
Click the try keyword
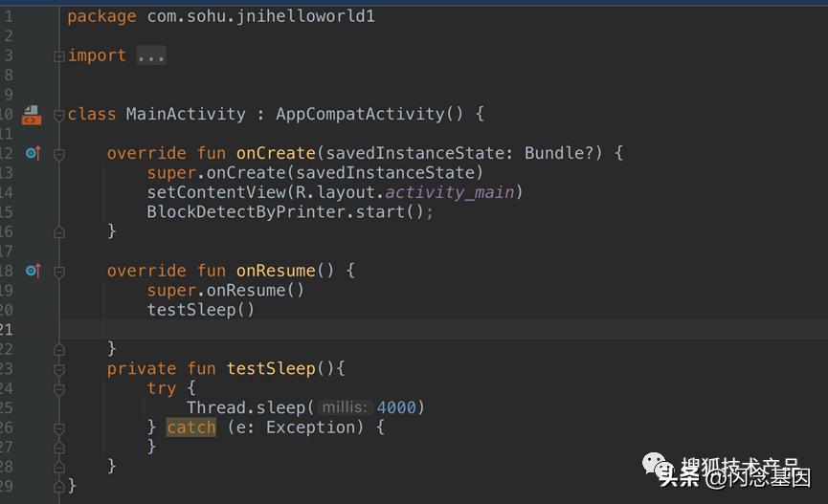pyautogui.click(x=162, y=388)
